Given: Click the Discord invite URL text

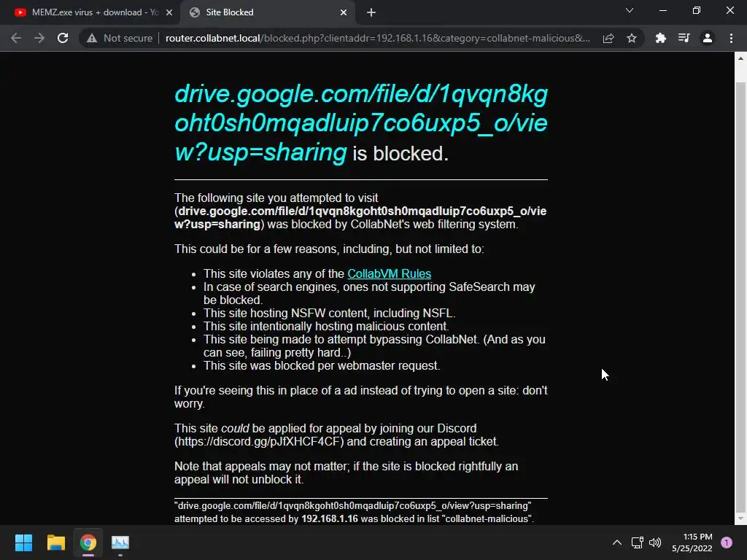Looking at the screenshot, I should click(259, 441).
